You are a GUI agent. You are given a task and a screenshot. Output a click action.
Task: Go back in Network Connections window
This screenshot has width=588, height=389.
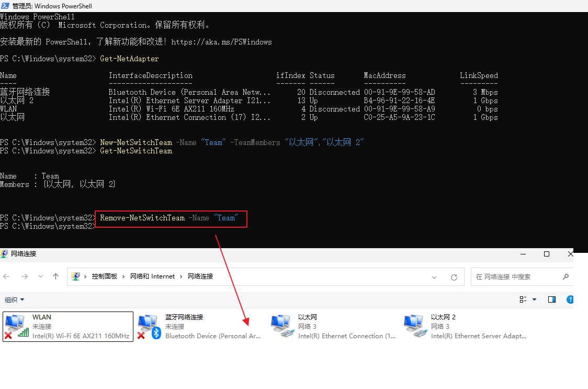pos(6,277)
